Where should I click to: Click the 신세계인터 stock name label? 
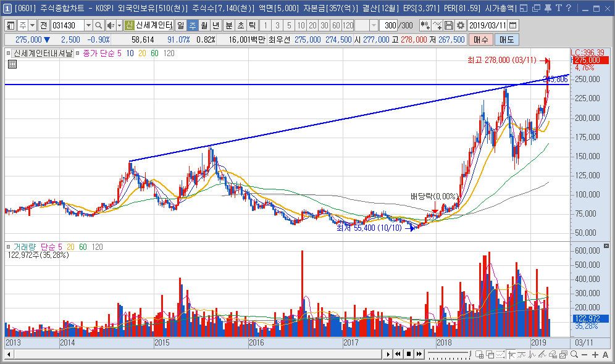[x=154, y=25]
